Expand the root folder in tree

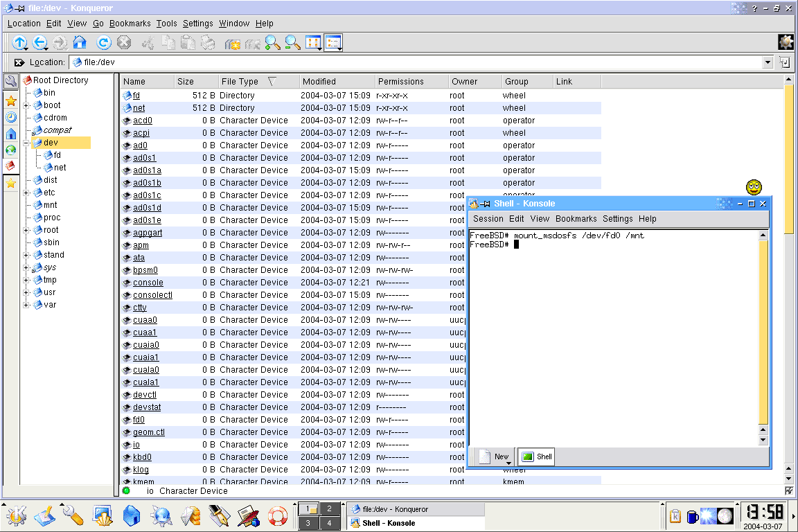tap(26, 230)
